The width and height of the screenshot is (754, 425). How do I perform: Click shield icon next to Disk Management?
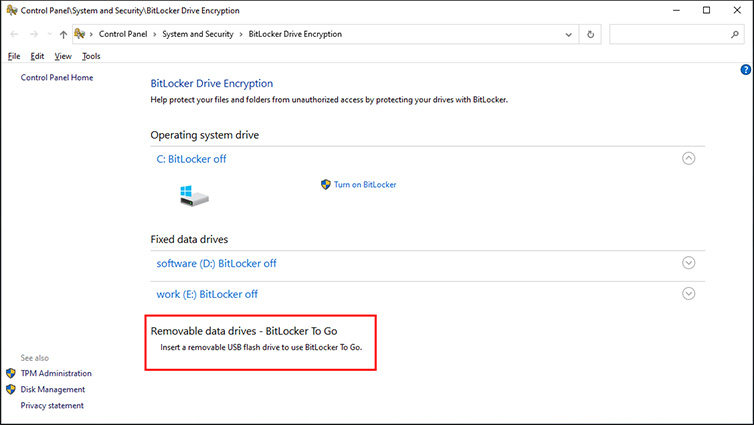click(11, 389)
